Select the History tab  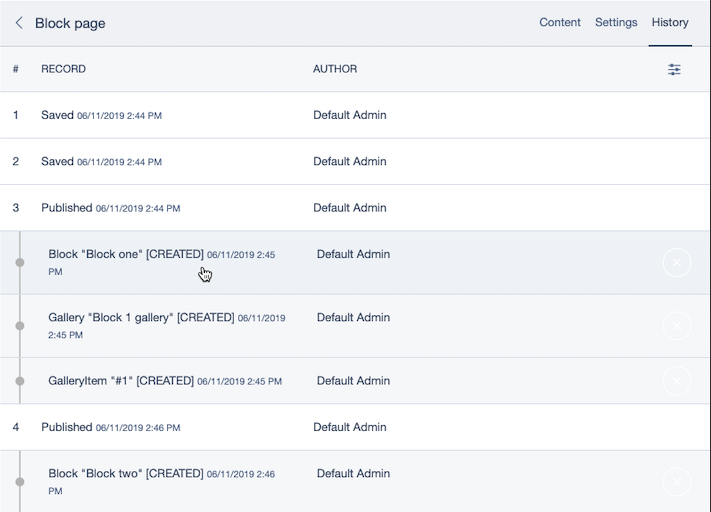(670, 23)
